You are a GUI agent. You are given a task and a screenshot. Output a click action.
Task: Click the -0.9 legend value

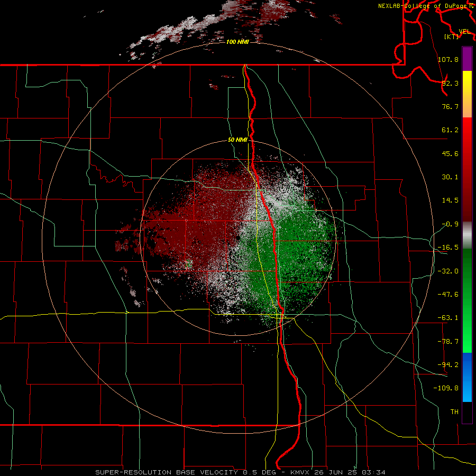pyautogui.click(x=450, y=224)
